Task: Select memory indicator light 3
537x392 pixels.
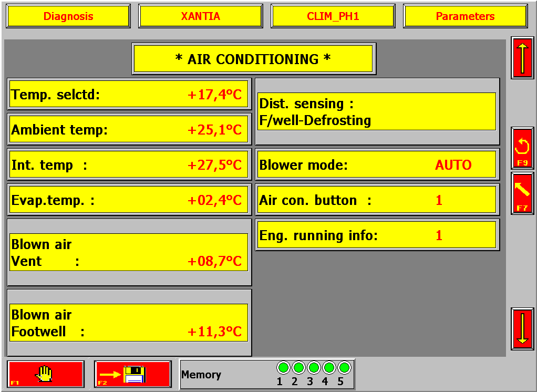Action: pos(314,367)
